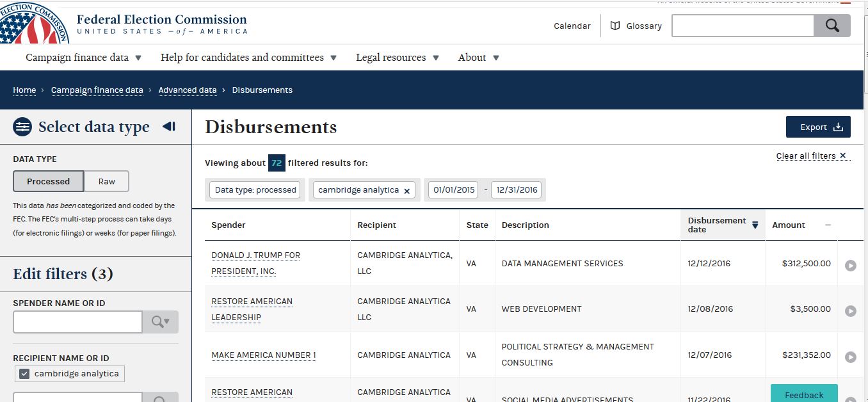Click the Amount column sort indicator
Image resolution: width=868 pixels, height=402 pixels.
828,225
